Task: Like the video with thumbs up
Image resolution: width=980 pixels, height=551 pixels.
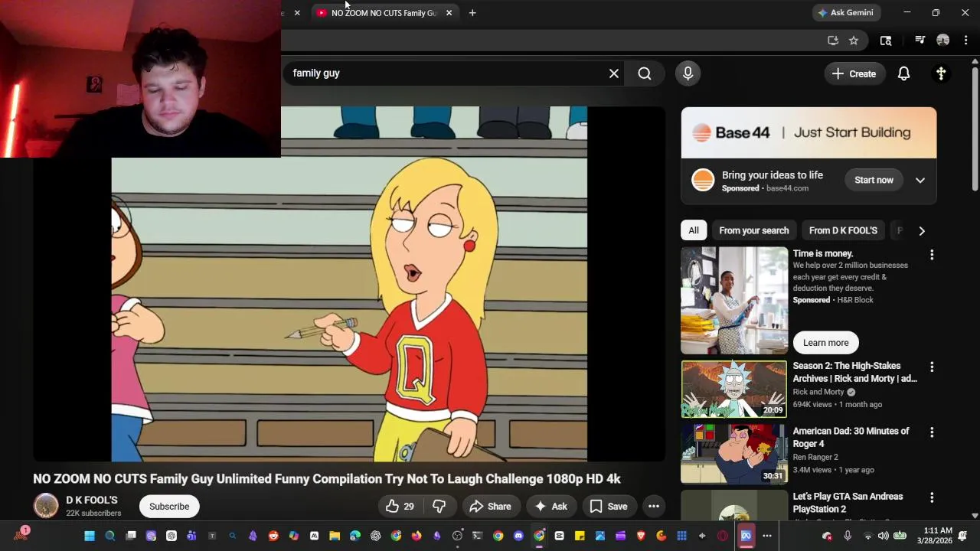Action: coord(400,507)
